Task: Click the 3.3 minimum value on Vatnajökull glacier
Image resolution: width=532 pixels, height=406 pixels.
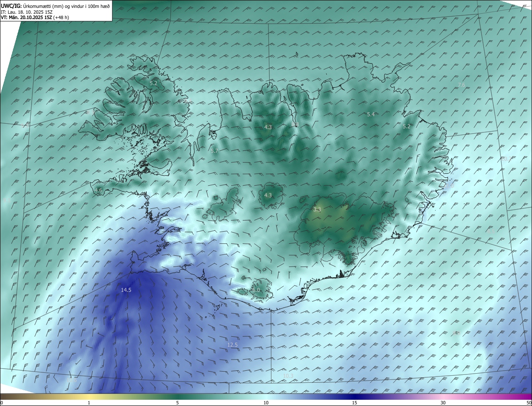Action: pyautogui.click(x=317, y=210)
